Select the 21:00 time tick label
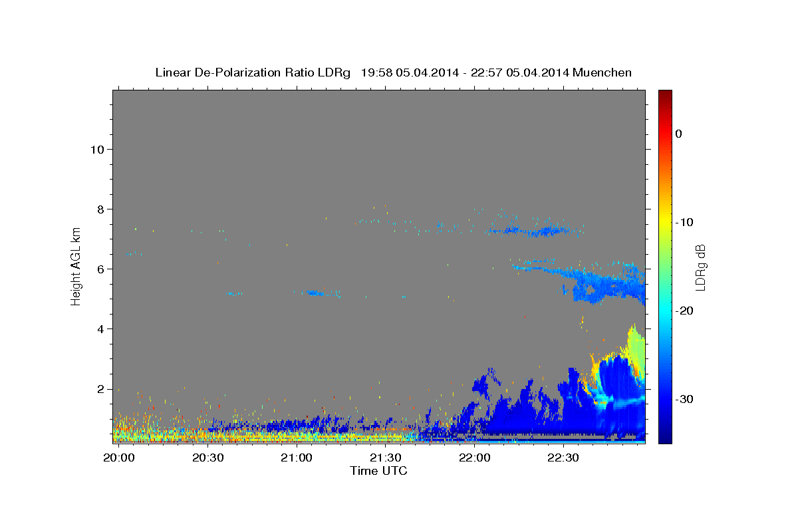 pos(297,458)
